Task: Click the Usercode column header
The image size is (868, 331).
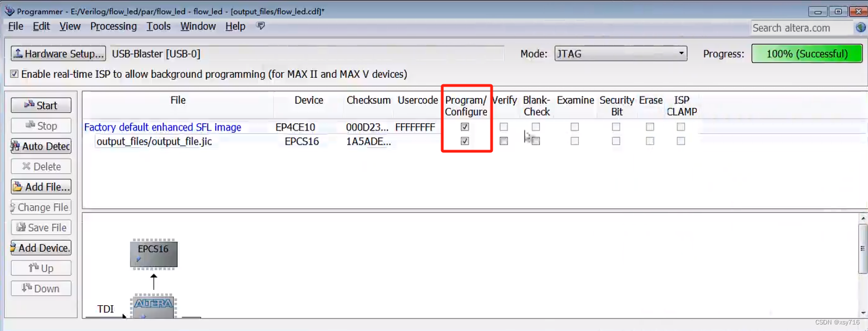Action: (x=418, y=100)
